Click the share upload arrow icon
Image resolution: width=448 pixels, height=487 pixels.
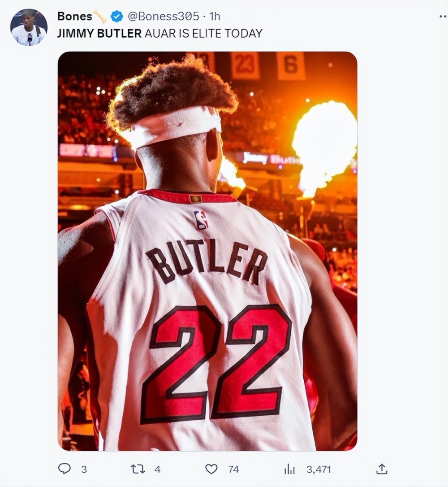382,469
